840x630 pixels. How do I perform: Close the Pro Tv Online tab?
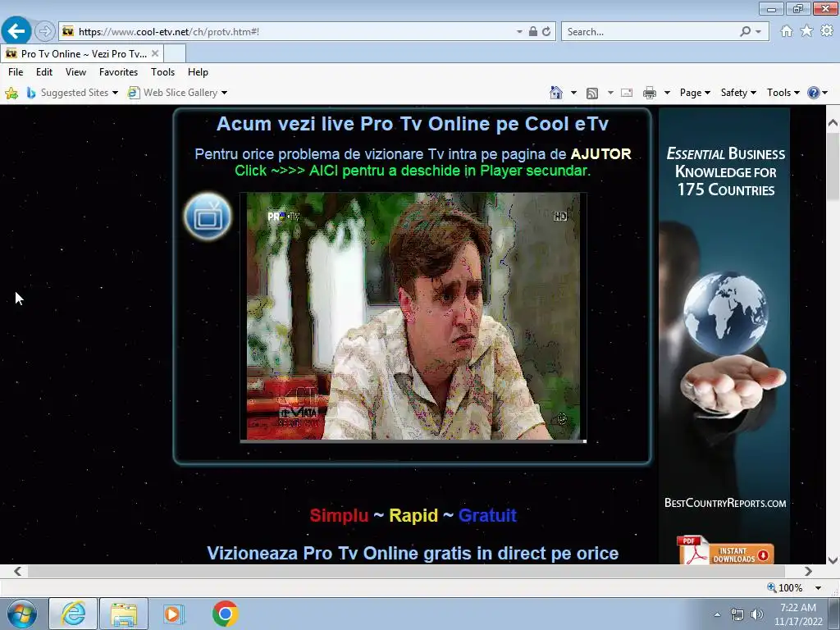click(155, 53)
